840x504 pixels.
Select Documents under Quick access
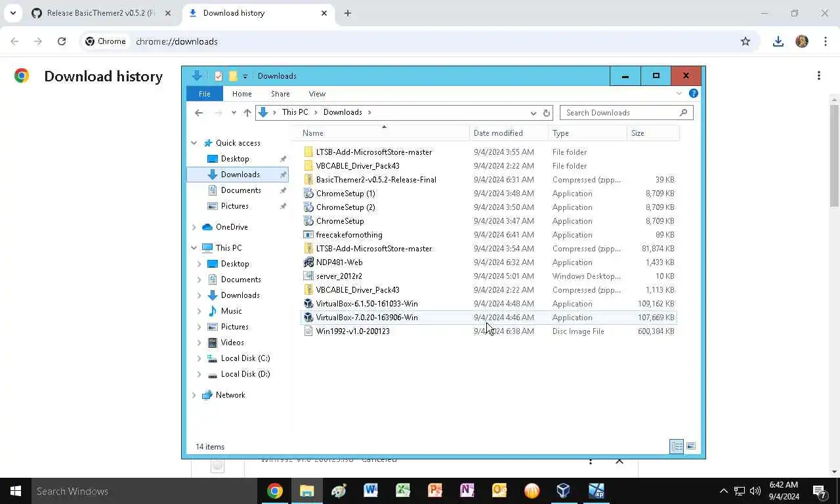(x=241, y=190)
